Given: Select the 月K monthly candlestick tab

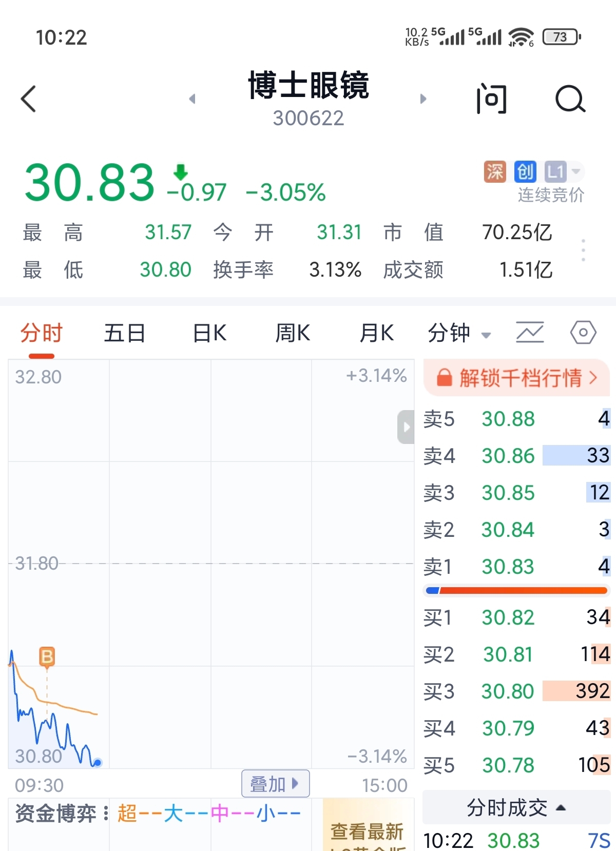Looking at the screenshot, I should (x=376, y=334).
